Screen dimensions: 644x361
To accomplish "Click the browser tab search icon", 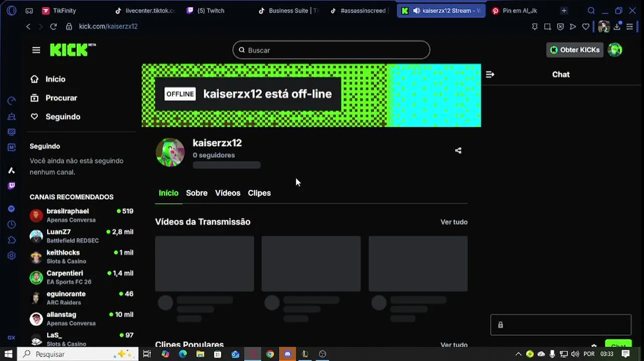I will point(591,11).
